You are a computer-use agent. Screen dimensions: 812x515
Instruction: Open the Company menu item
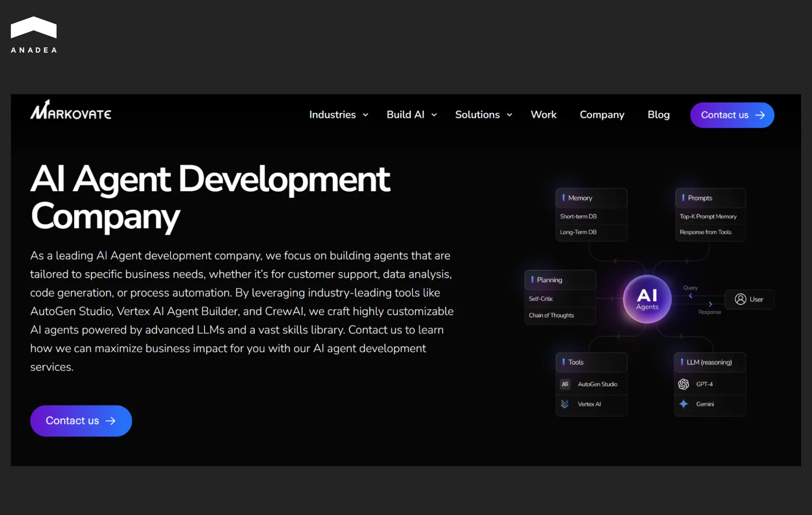coord(602,115)
